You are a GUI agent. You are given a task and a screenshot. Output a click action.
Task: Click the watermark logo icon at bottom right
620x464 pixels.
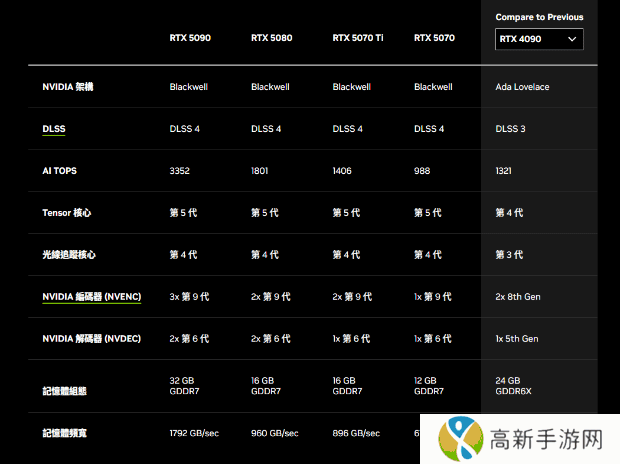click(455, 438)
